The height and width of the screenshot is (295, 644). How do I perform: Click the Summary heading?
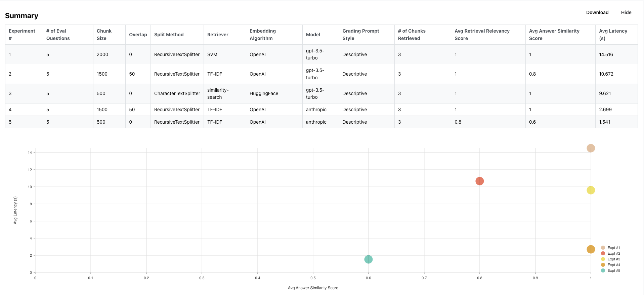click(22, 15)
